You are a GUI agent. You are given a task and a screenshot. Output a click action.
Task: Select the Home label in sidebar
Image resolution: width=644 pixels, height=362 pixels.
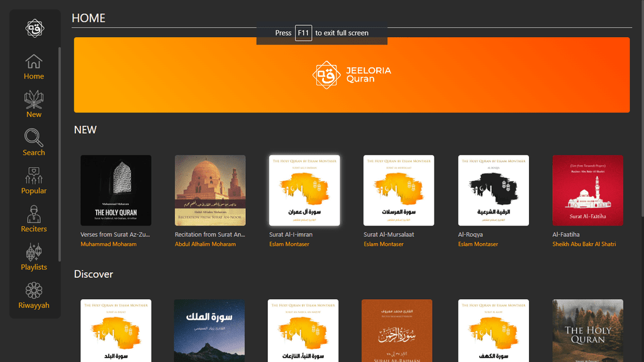(34, 76)
